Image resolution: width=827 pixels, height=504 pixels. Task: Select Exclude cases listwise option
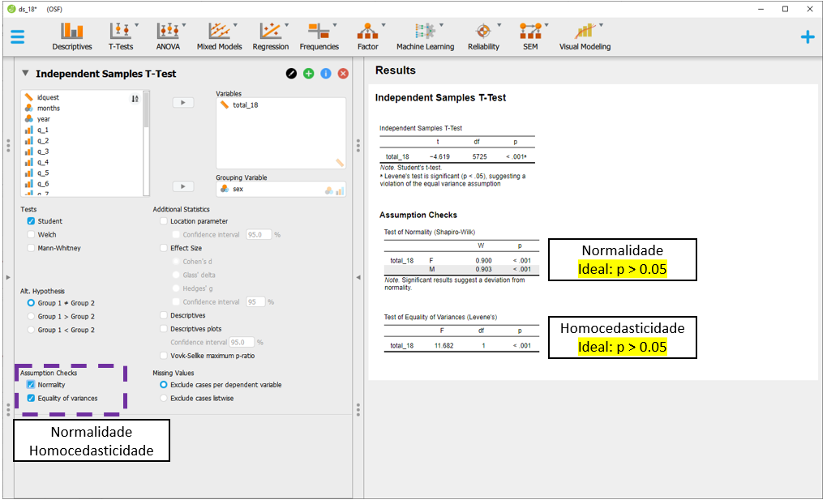point(164,398)
